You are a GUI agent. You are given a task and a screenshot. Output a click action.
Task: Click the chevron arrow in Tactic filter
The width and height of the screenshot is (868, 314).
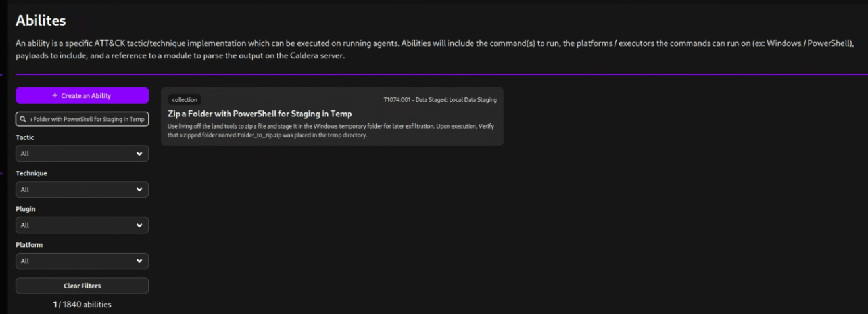pyautogui.click(x=139, y=154)
